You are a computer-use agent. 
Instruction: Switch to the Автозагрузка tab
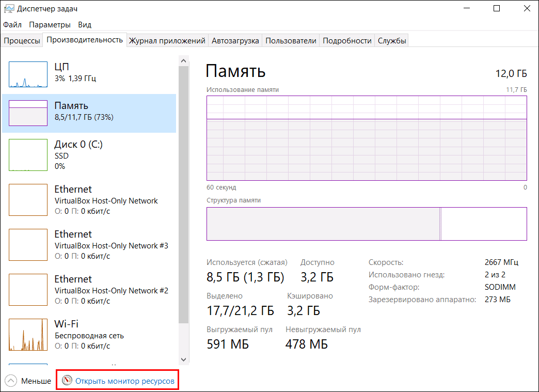coord(235,41)
